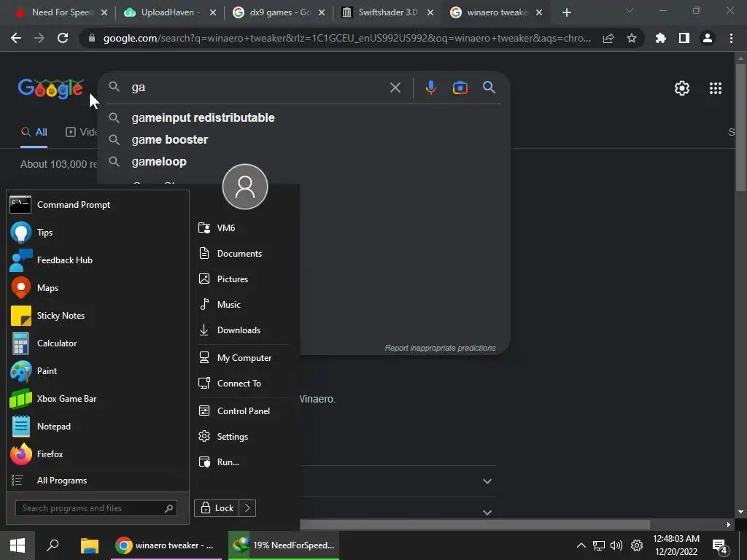Open Notepad
747x560 pixels.
98,426
